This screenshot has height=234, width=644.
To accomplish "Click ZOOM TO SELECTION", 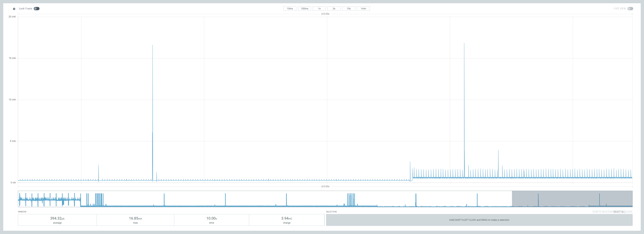I will (x=602, y=212).
